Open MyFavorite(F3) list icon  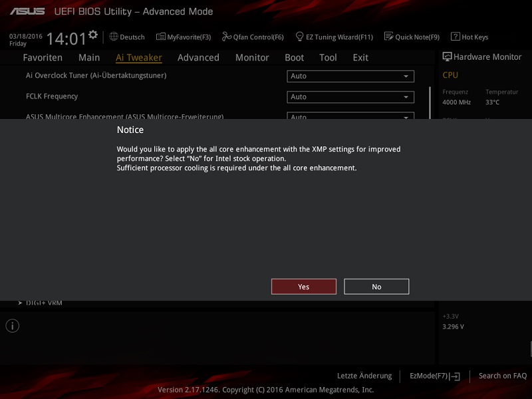coord(161,37)
